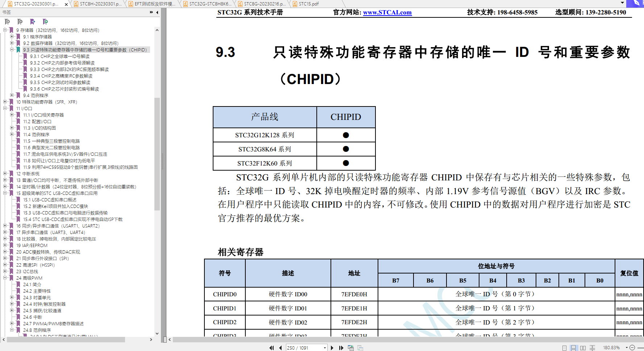This screenshot has width=644, height=351.
Task: Go to previous page
Action: 280,348
